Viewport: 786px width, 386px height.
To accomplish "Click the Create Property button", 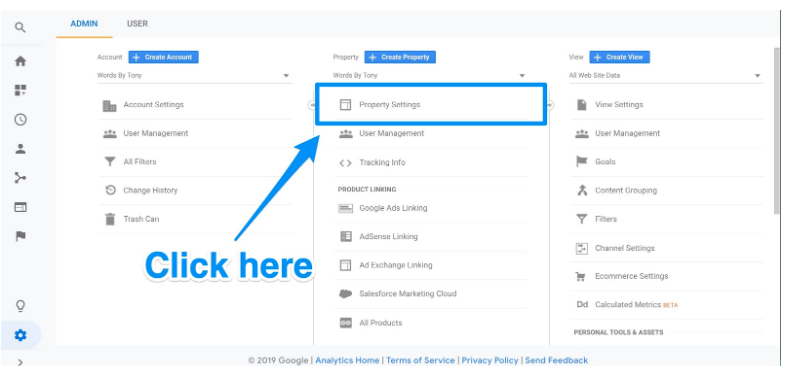I will click(400, 57).
